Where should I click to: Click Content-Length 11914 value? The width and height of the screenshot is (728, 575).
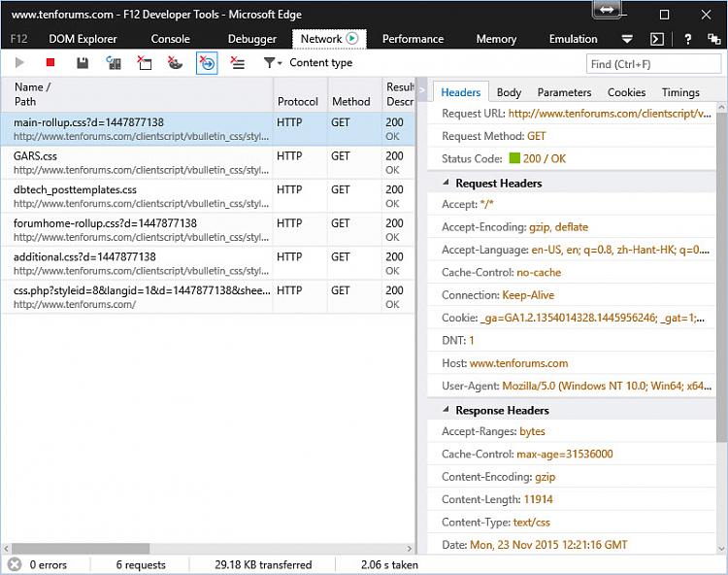coord(538,500)
